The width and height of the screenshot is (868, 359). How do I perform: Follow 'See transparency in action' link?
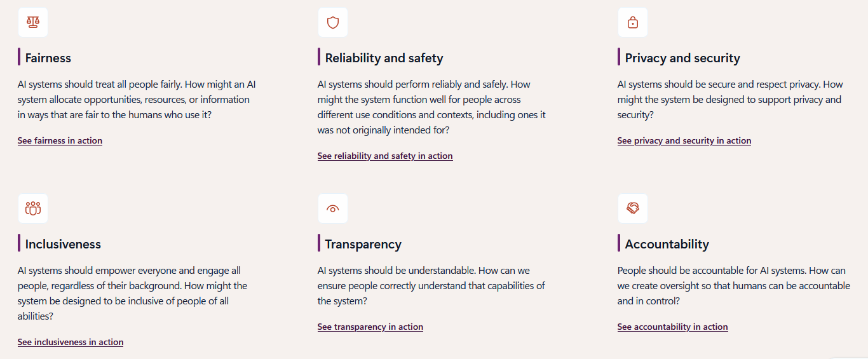tap(370, 327)
